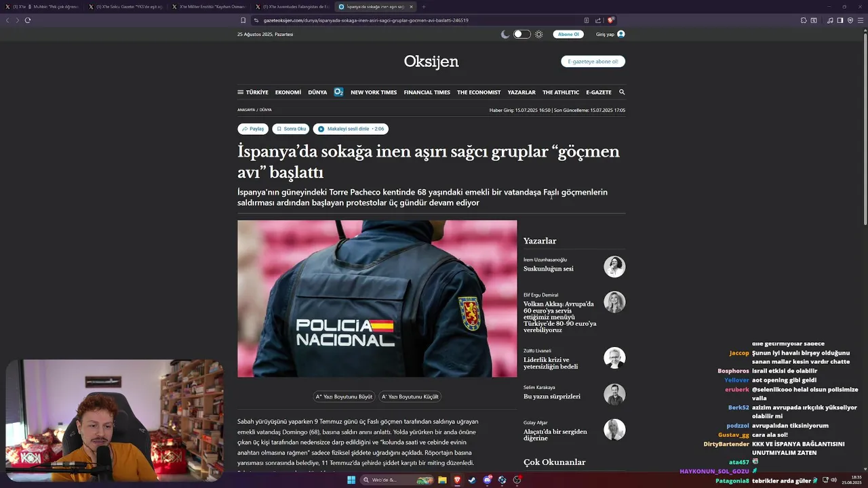The height and width of the screenshot is (488, 868).
Task: Open Windows Start button on taskbar
Action: pos(351,480)
